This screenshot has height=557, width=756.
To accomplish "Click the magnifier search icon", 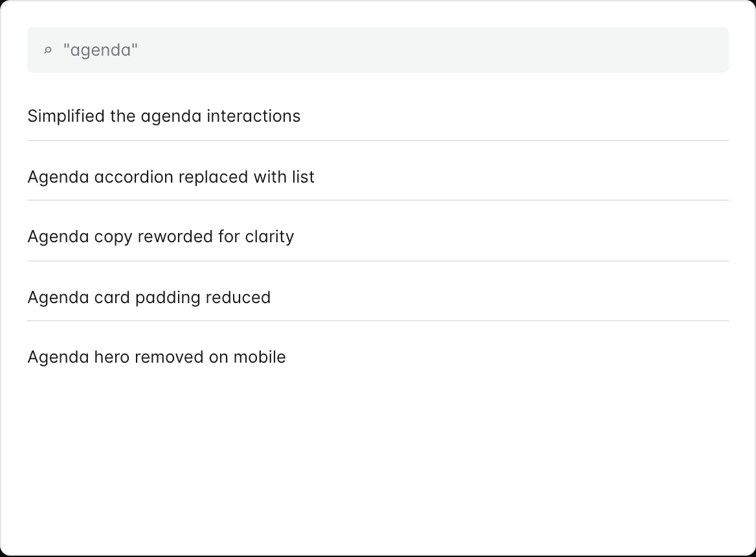I will 47,51.
